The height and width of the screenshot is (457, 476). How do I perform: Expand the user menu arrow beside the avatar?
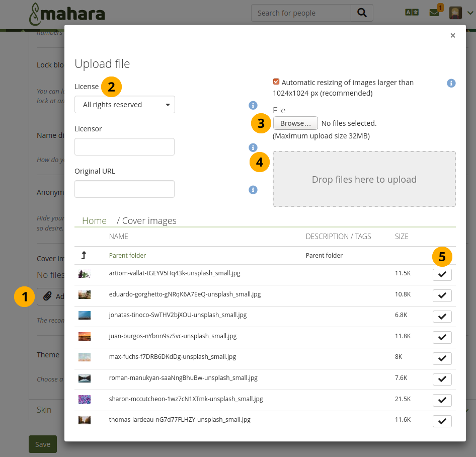tap(469, 13)
